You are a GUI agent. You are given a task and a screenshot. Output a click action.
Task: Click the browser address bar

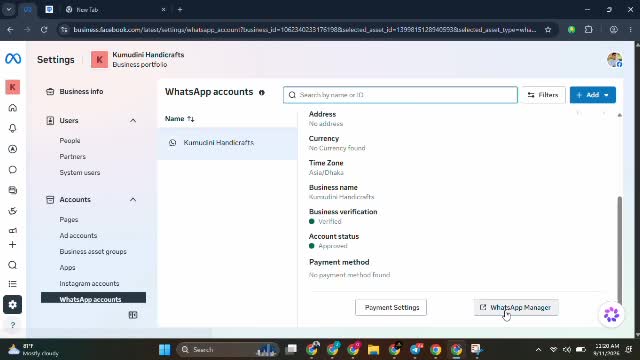pyautogui.click(x=304, y=30)
